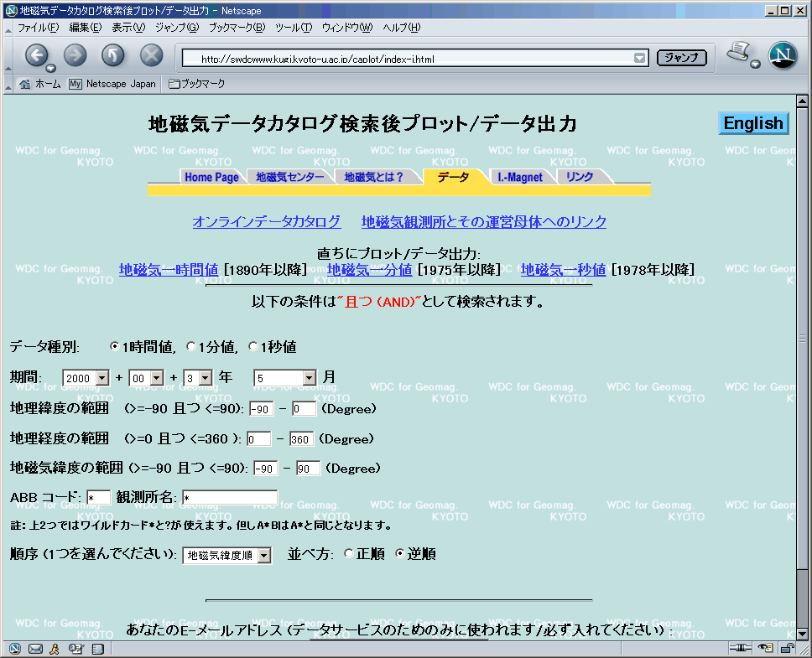The image size is (812, 658).
Task: Stop loading with the X button
Action: 151,55
